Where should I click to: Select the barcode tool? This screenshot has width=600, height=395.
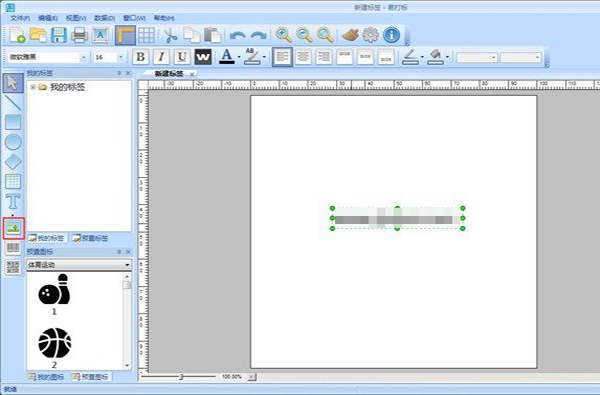[13, 248]
